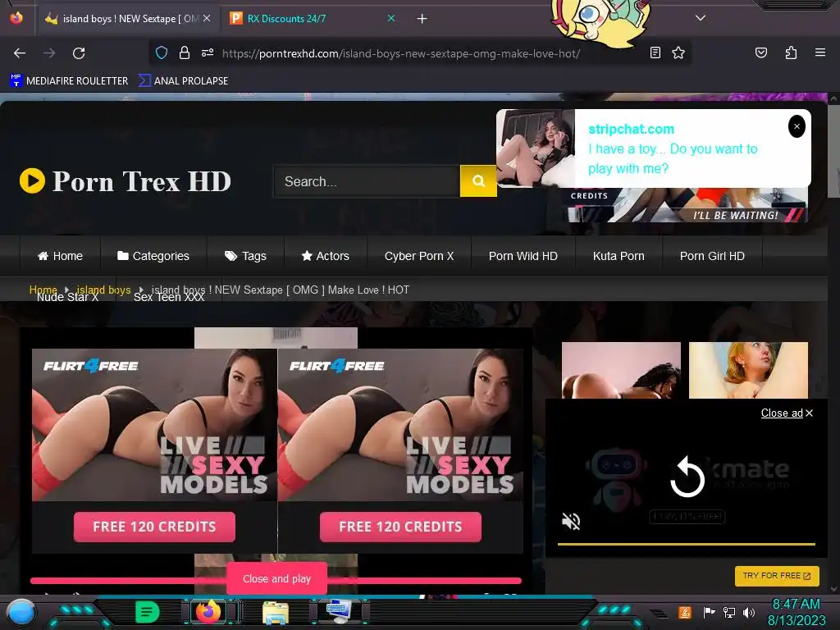Image resolution: width=840 pixels, height=630 pixels.
Task: Close the RX Discounts 24/7 tab
Action: (x=391, y=18)
